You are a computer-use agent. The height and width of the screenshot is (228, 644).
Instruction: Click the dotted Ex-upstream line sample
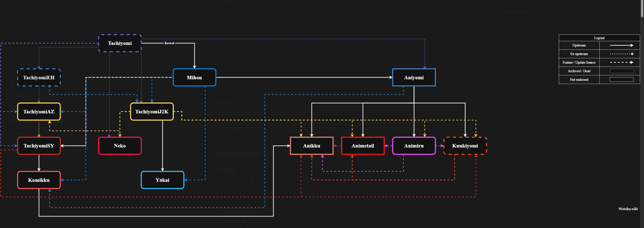pyautogui.click(x=621, y=54)
